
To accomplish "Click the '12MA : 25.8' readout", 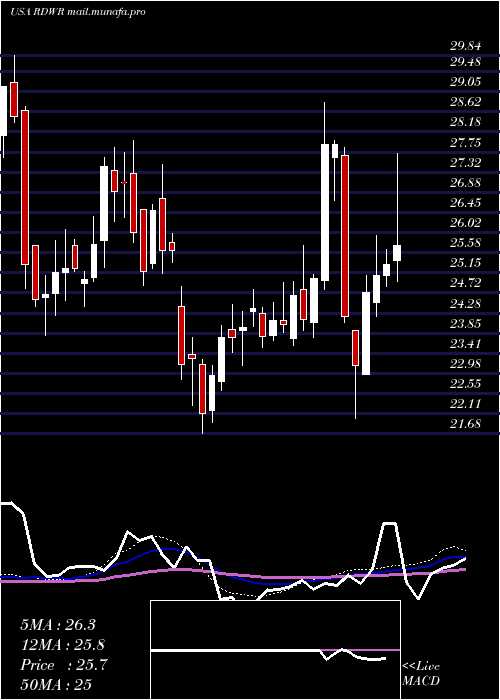I will coord(63,645).
